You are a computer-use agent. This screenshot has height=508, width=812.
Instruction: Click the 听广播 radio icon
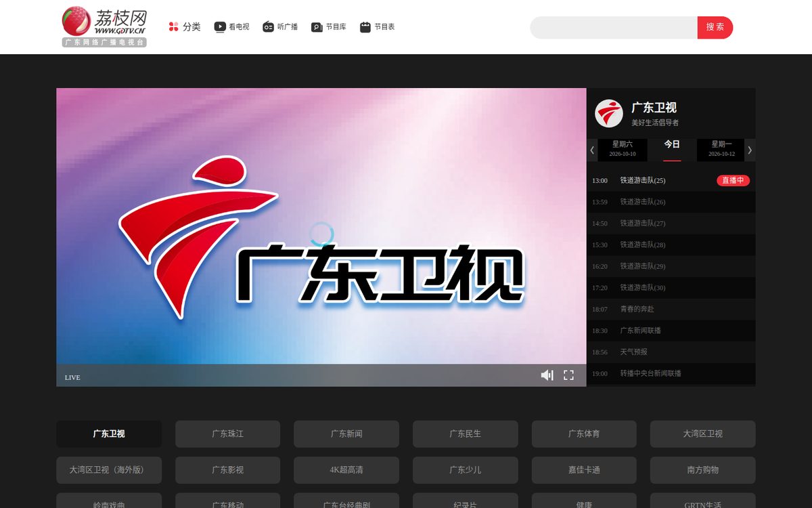point(268,27)
